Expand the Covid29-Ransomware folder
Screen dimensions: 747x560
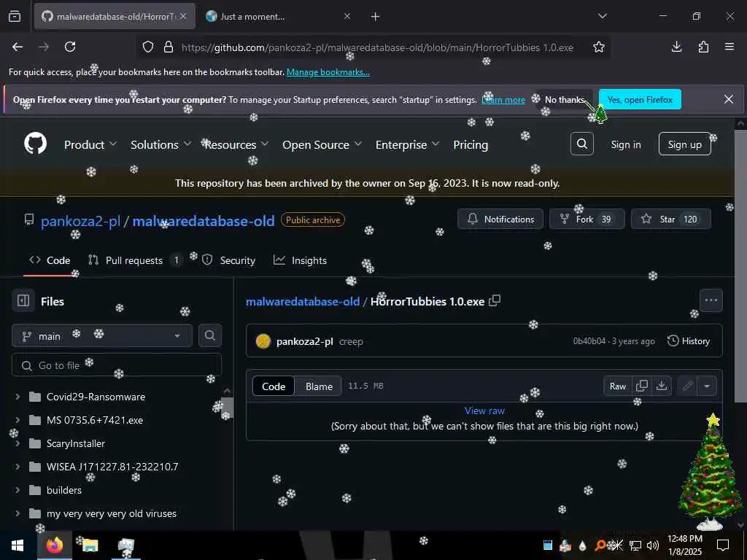tap(18, 397)
